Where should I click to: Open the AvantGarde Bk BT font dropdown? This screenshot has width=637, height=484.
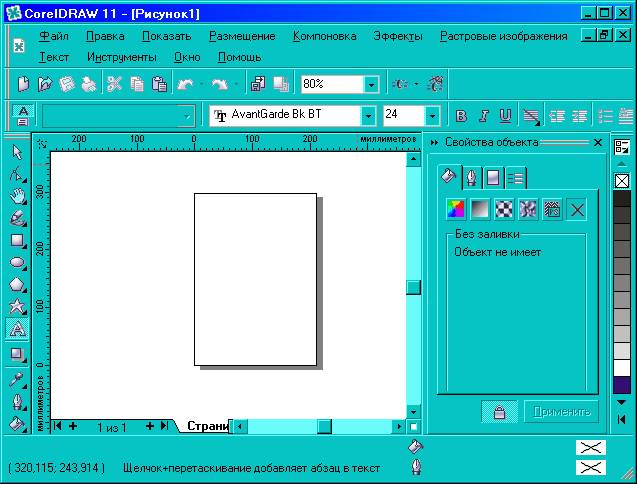pos(368,116)
